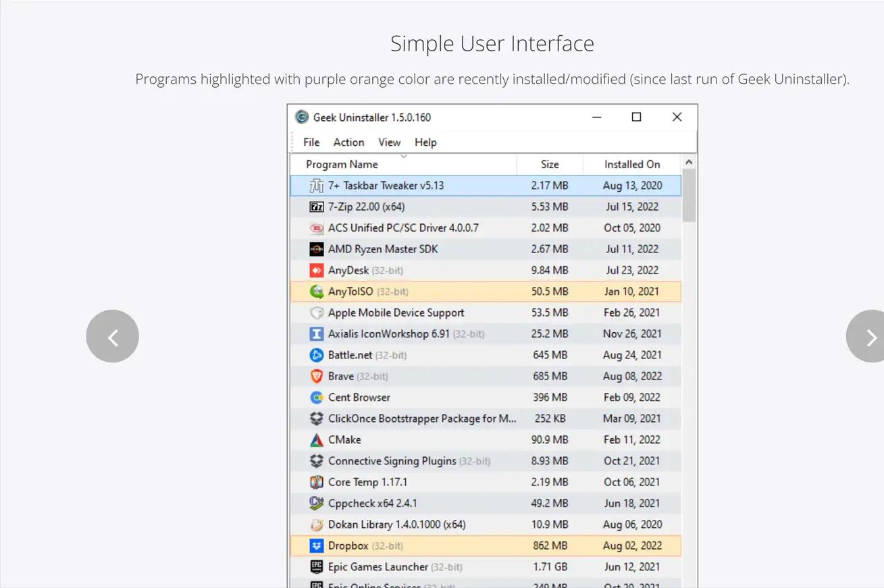
Task: Select ClickOnce Bootstrapper Package name
Action: (x=422, y=419)
